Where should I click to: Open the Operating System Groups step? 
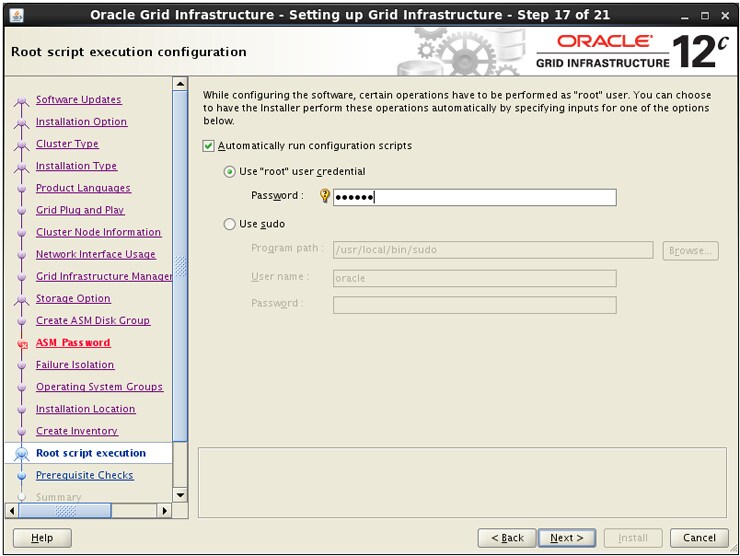[100, 388]
